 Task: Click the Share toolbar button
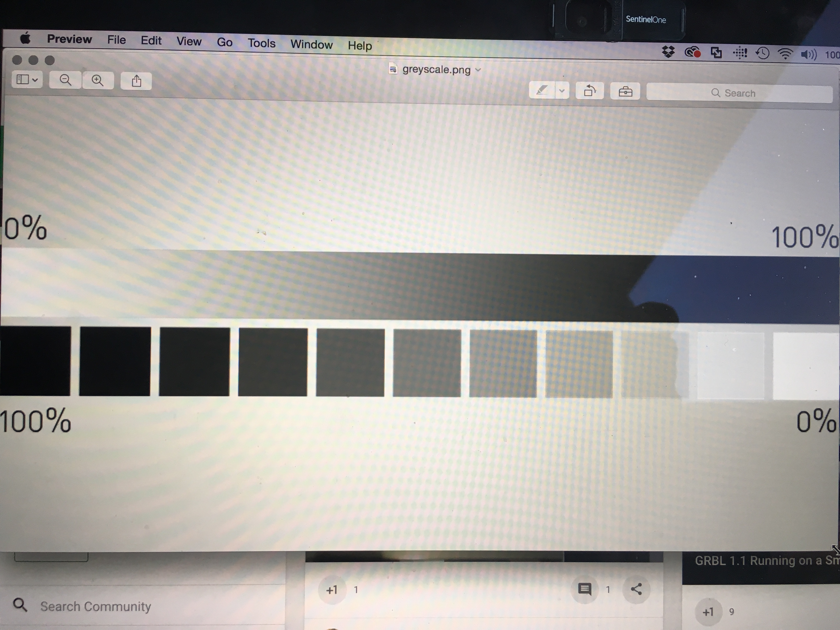[x=136, y=81]
